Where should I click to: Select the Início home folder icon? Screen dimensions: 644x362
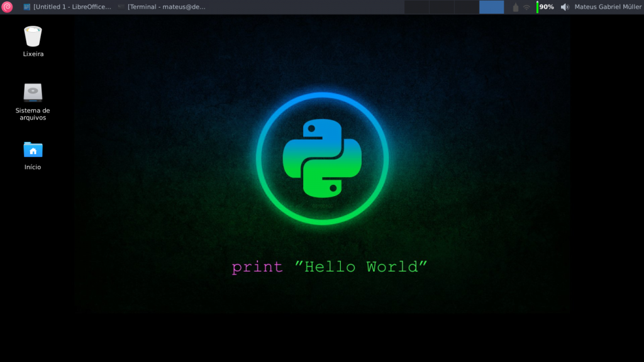pos(33,150)
